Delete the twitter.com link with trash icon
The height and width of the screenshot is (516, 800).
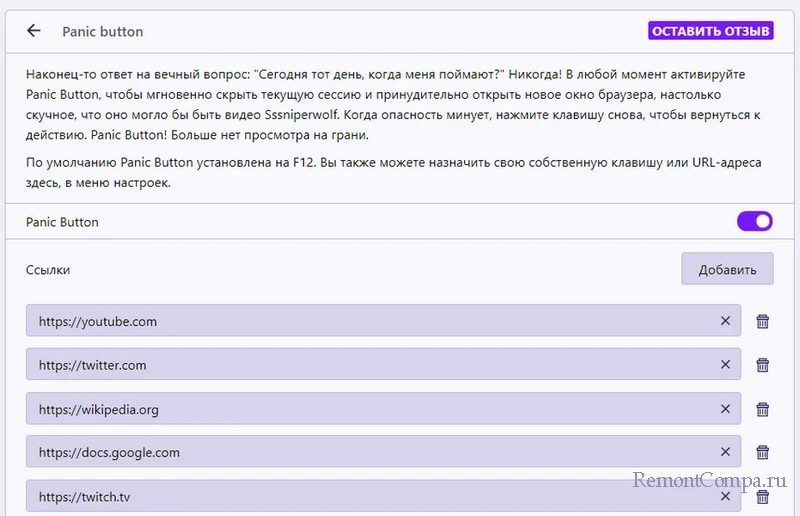point(762,365)
